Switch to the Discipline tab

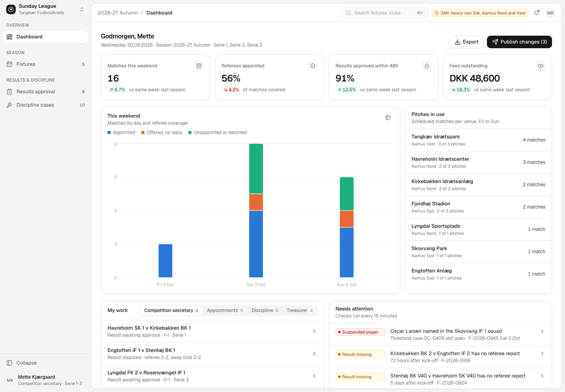coord(265,310)
